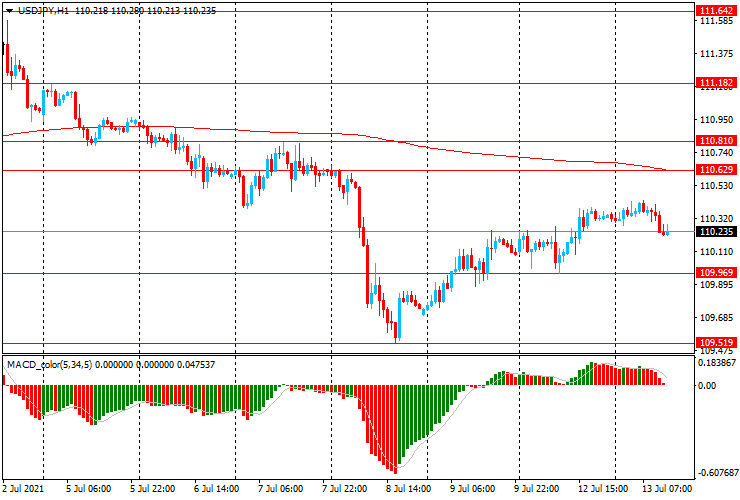Click the 111.182 red price level label
The width and height of the screenshot is (740, 500).
[x=716, y=83]
